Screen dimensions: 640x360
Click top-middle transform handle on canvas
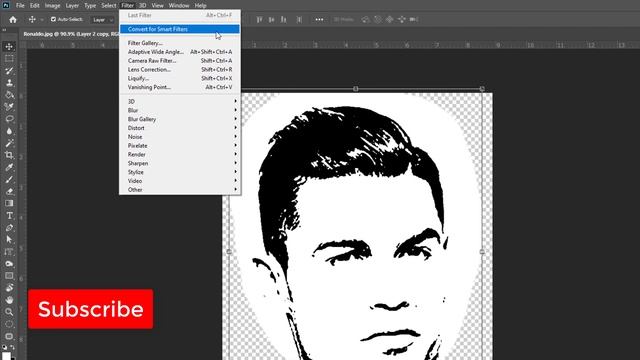(356, 89)
